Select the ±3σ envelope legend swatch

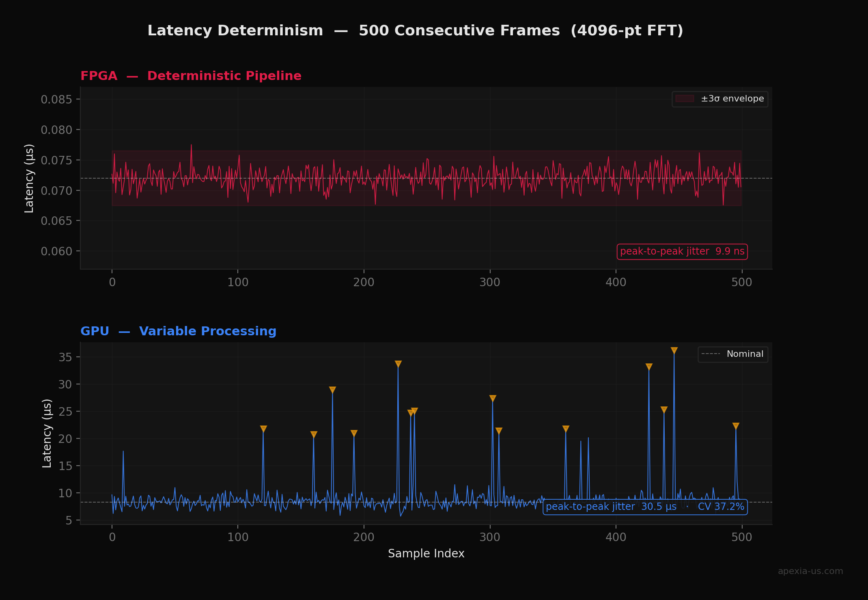(685, 99)
